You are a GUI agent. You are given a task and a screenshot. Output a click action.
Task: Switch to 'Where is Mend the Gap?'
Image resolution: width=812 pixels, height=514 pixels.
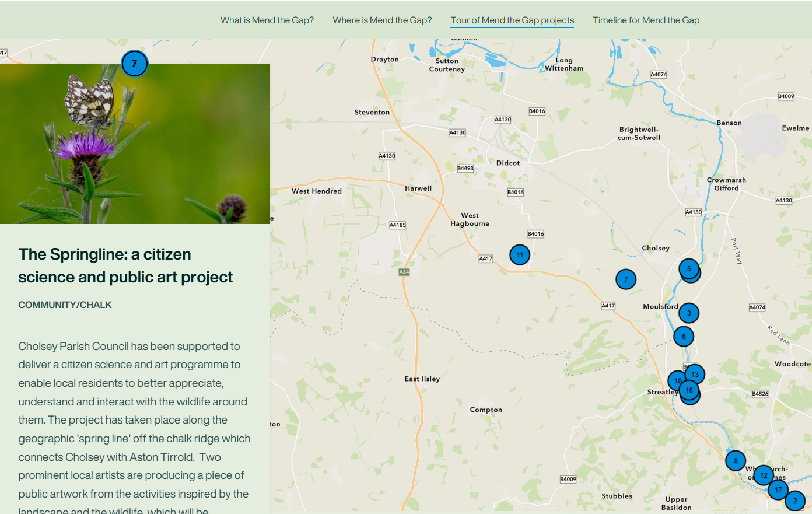(381, 20)
